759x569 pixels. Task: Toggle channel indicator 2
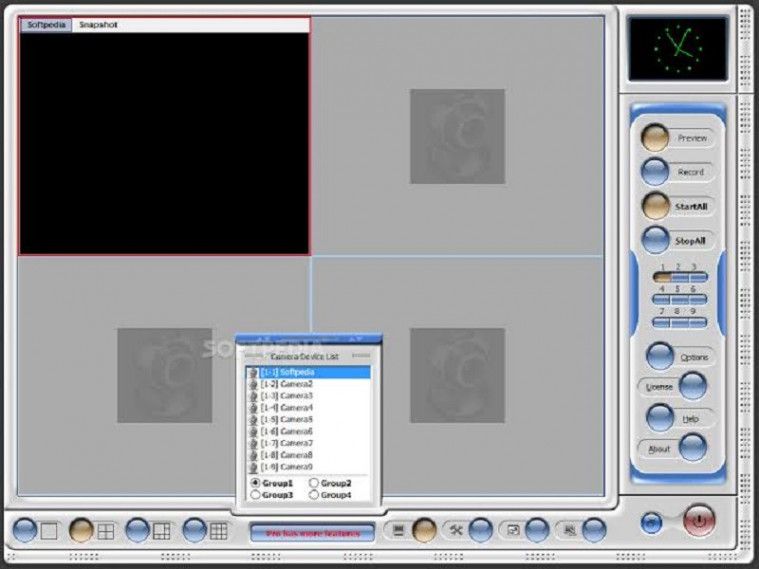coord(680,277)
